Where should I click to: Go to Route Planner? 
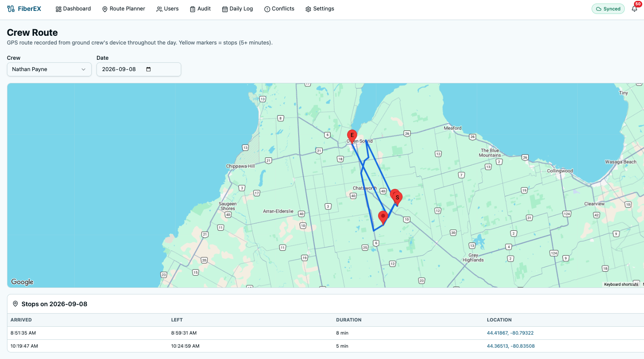pos(124,9)
